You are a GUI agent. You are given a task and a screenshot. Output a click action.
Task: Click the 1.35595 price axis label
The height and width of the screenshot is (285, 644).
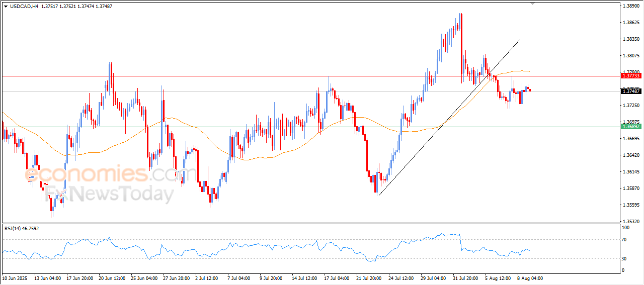pyautogui.click(x=631, y=205)
